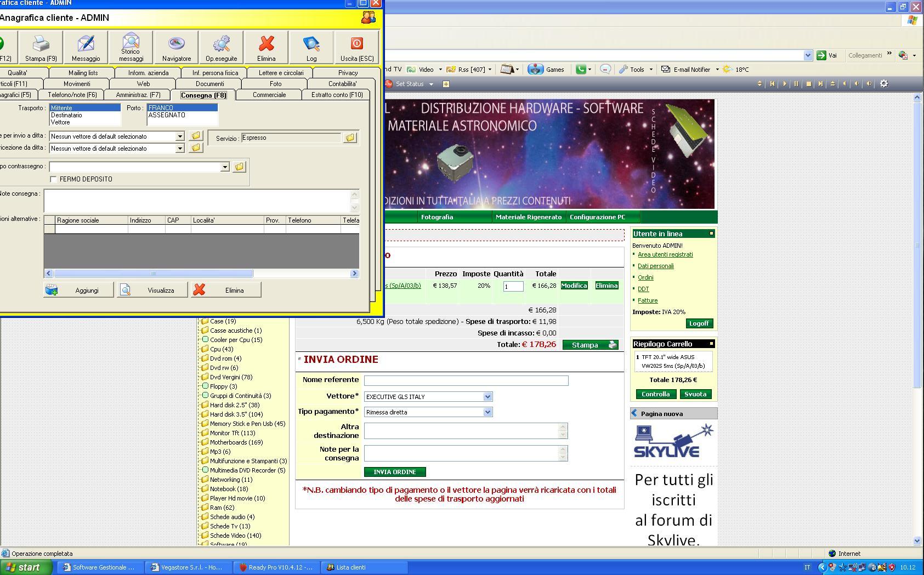
Task: Open the invio a ditta vettore dropdown
Action: [179, 136]
